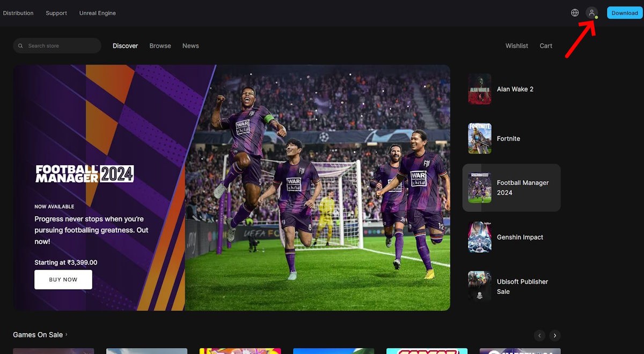Click the Fortnite title text
Image resolution: width=644 pixels, height=354 pixels.
pyautogui.click(x=508, y=138)
